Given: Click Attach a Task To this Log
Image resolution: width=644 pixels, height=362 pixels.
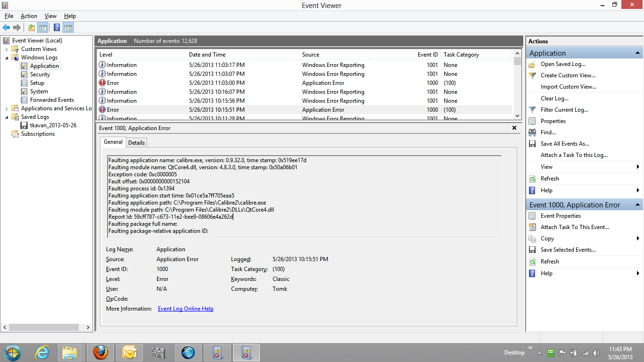Looking at the screenshot, I should (x=574, y=155).
